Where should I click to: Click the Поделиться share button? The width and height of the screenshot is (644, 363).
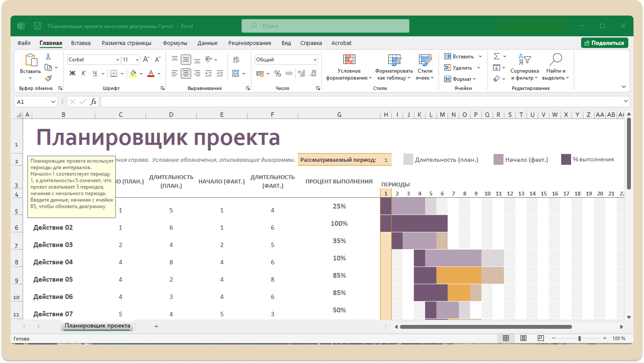pyautogui.click(x=604, y=43)
